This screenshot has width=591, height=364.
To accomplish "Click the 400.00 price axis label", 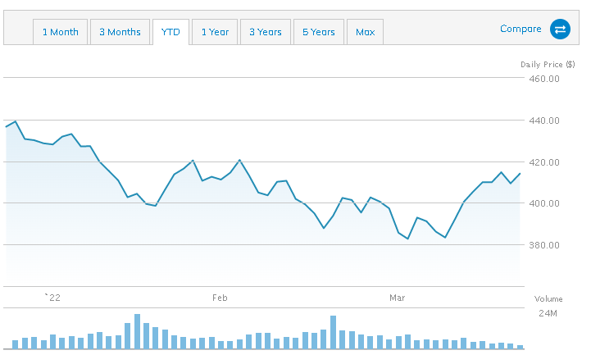I will [544, 203].
